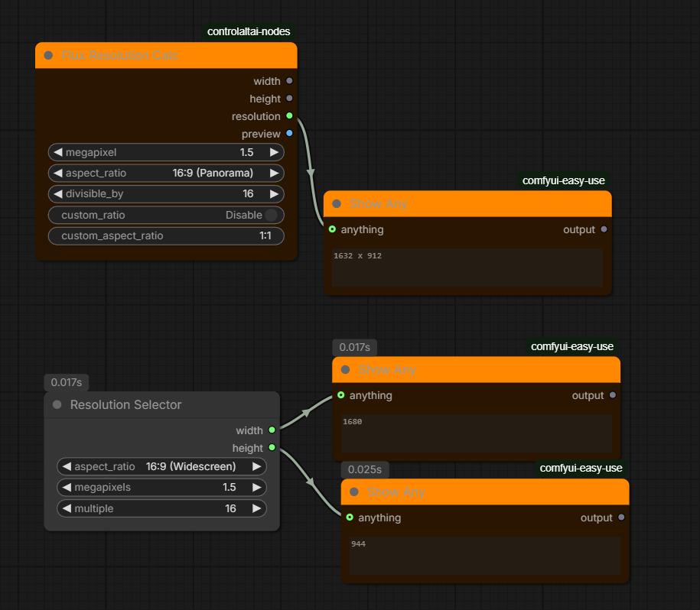Click output port on the 944 Show Any node

[x=621, y=518]
